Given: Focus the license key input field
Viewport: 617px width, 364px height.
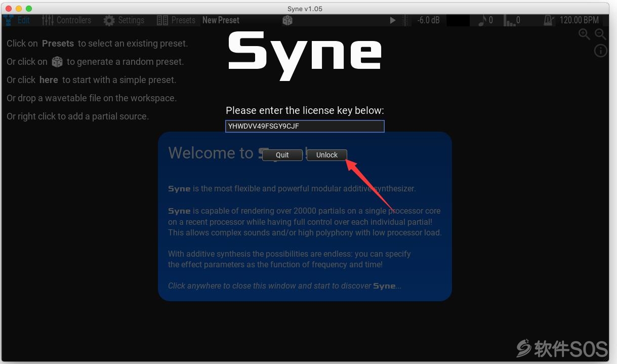Looking at the screenshot, I should pyautogui.click(x=305, y=126).
